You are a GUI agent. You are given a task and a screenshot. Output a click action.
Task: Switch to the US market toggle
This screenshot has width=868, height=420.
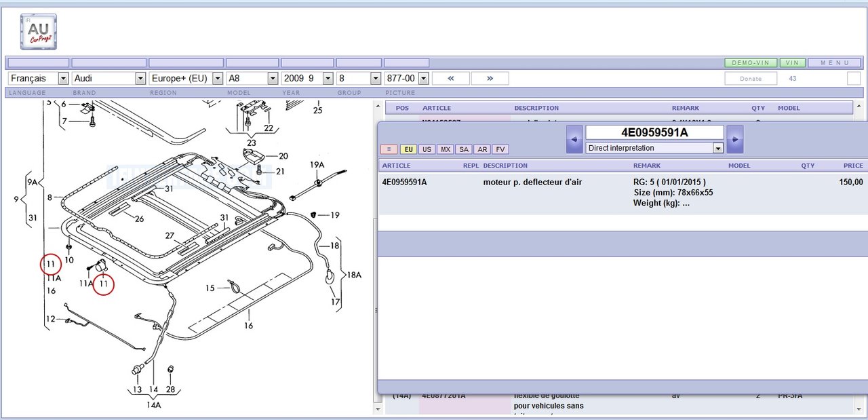click(427, 149)
